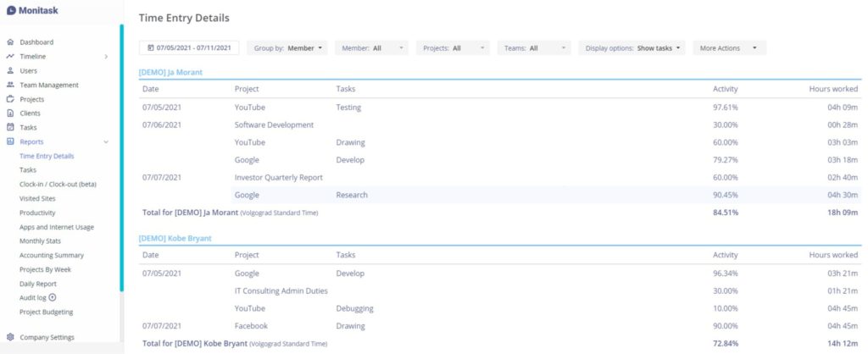Click the Team Management people icon
Viewport: 868px width, 354px height.
click(10, 86)
